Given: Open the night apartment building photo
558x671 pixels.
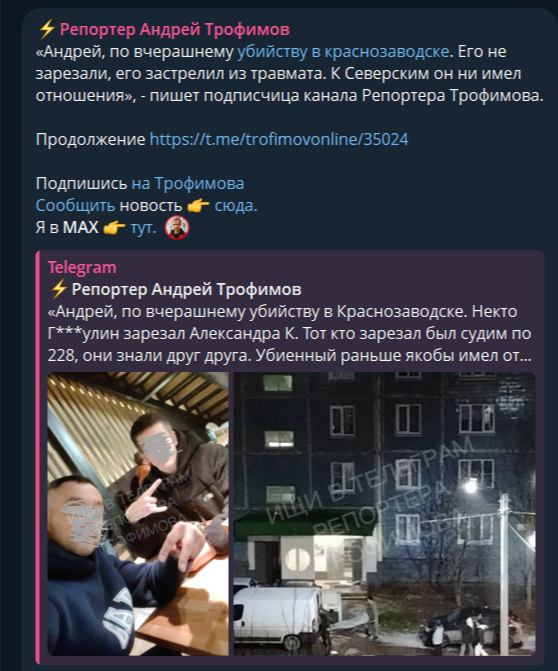Looking at the screenshot, I should pyautogui.click(x=384, y=514).
